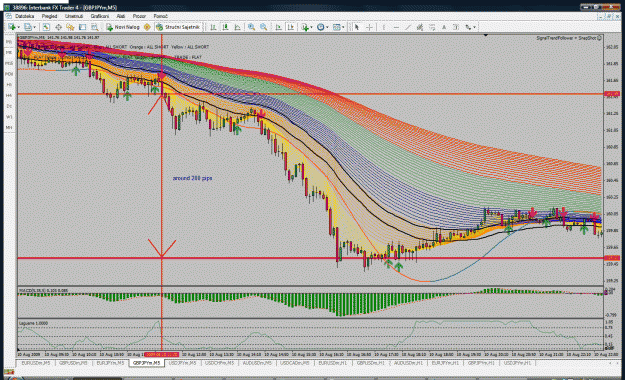Expand the indicators dropdown arrow
This screenshot has width=625, height=380.
pos(311,28)
